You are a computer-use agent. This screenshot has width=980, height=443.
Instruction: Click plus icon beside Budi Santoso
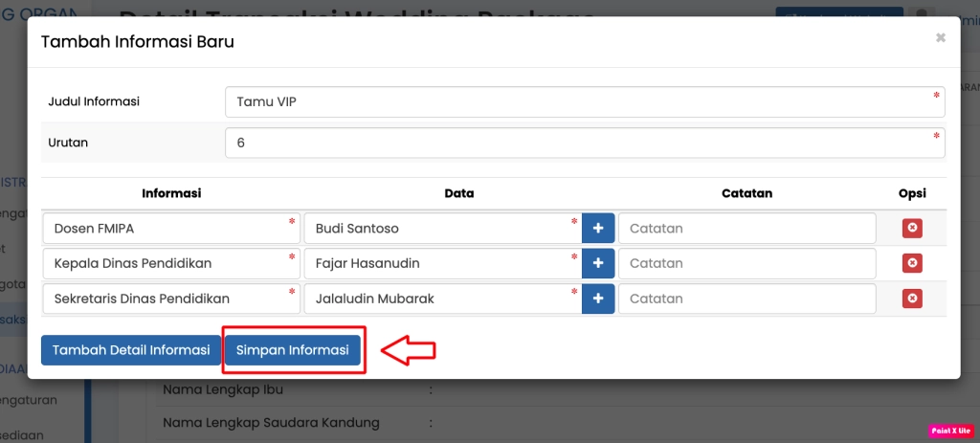(x=598, y=229)
